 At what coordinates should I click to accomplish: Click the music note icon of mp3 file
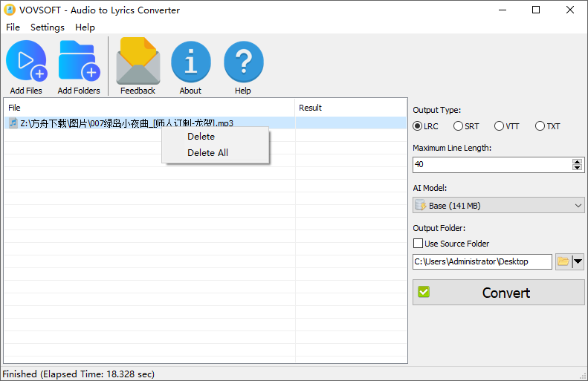[x=13, y=123]
